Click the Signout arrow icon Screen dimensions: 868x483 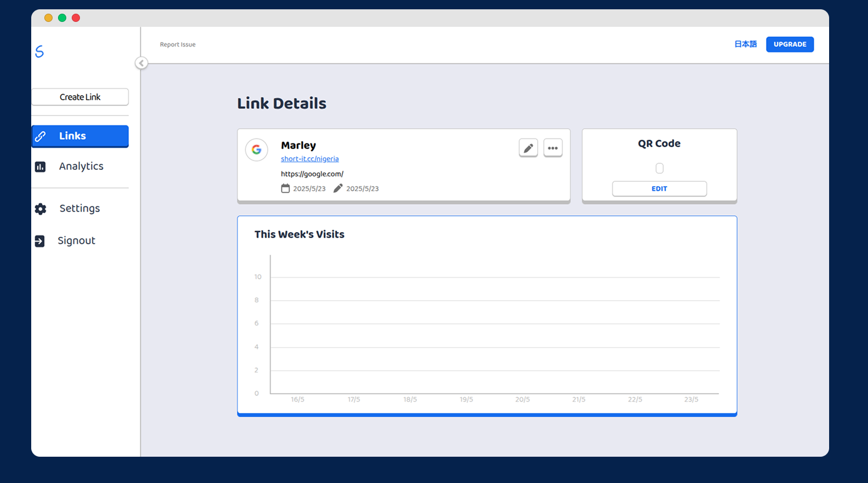coord(40,241)
